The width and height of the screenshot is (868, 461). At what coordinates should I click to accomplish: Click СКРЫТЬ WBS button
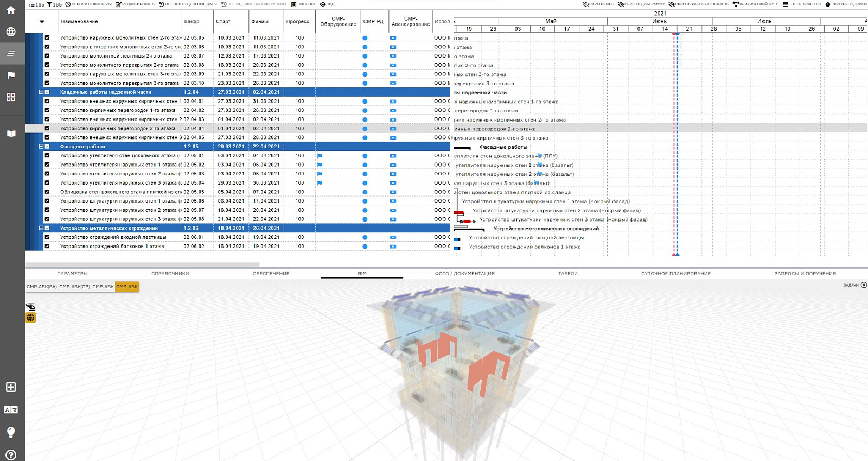tap(598, 4)
